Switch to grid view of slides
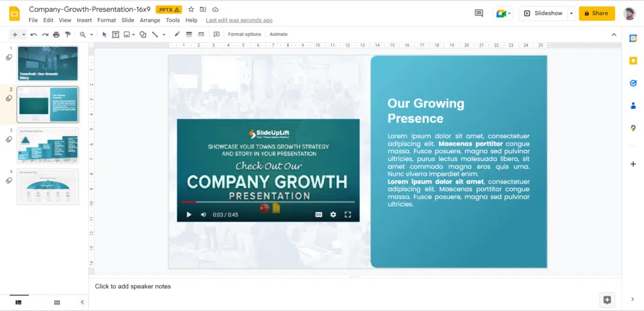This screenshot has height=311, width=644. pyautogui.click(x=57, y=303)
